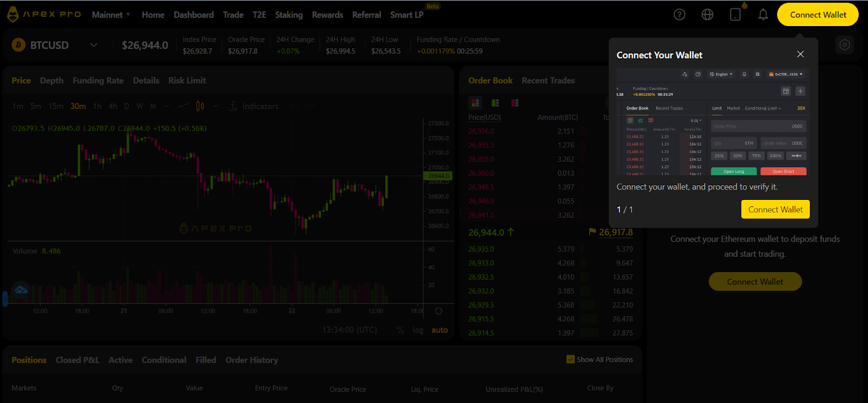Switch to the Risk Limit tab
The height and width of the screenshot is (403, 868).
[x=187, y=80]
